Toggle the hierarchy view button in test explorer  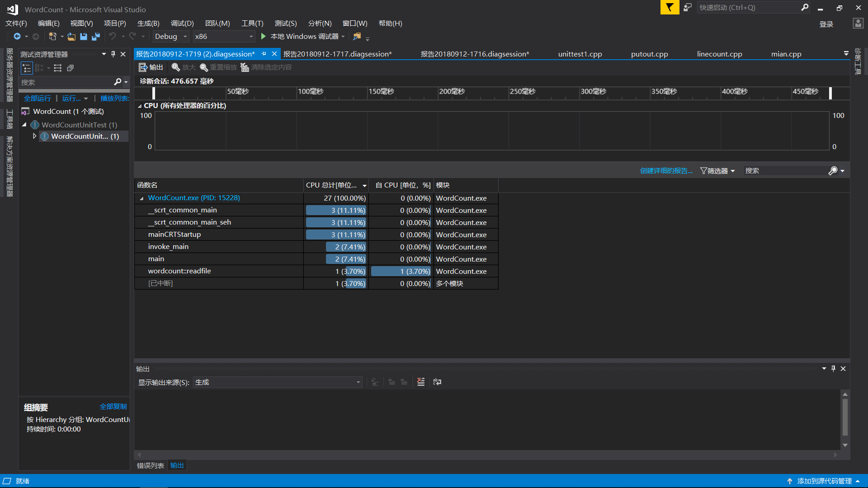pos(27,68)
